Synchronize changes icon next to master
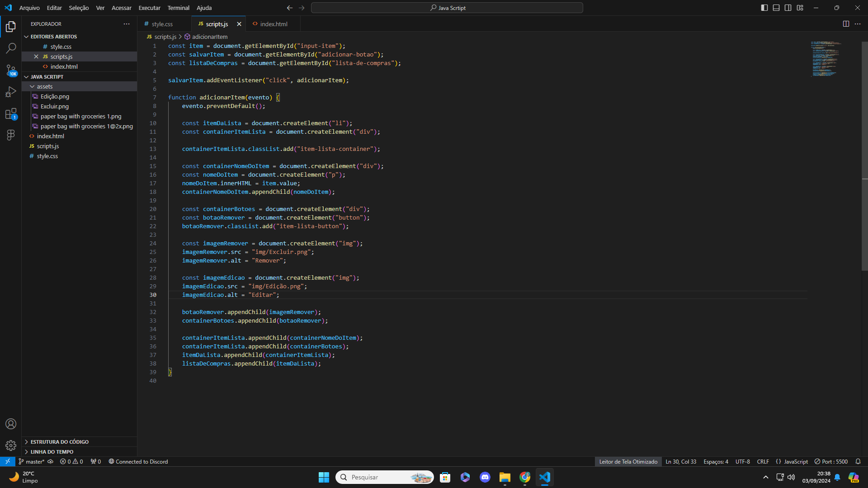 click(x=51, y=461)
